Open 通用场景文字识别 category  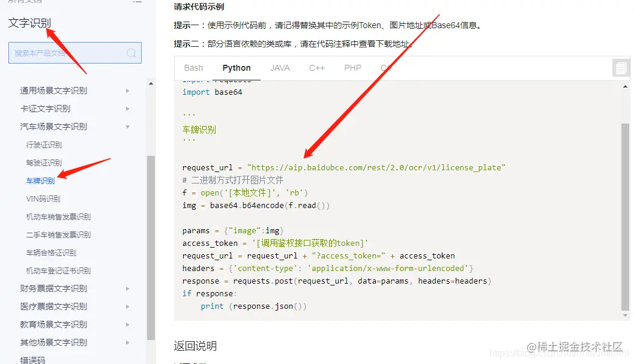pos(53,91)
